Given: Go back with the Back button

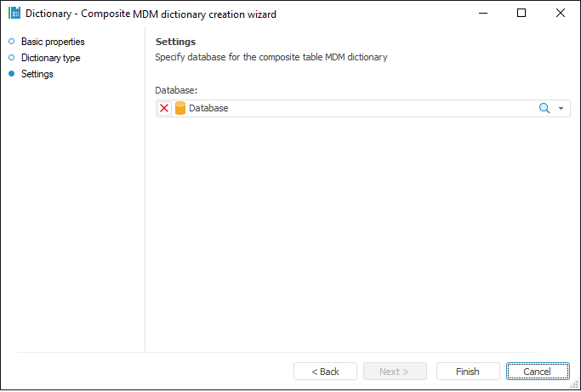Looking at the screenshot, I should click(x=325, y=372).
